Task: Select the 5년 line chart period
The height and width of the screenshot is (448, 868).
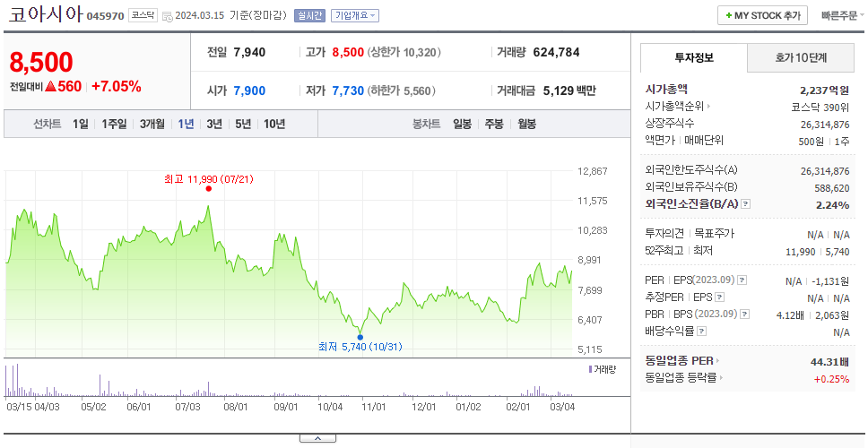Action: click(243, 124)
